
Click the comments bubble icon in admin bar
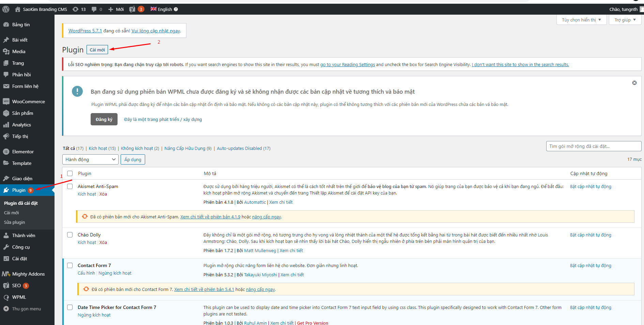[94, 9]
